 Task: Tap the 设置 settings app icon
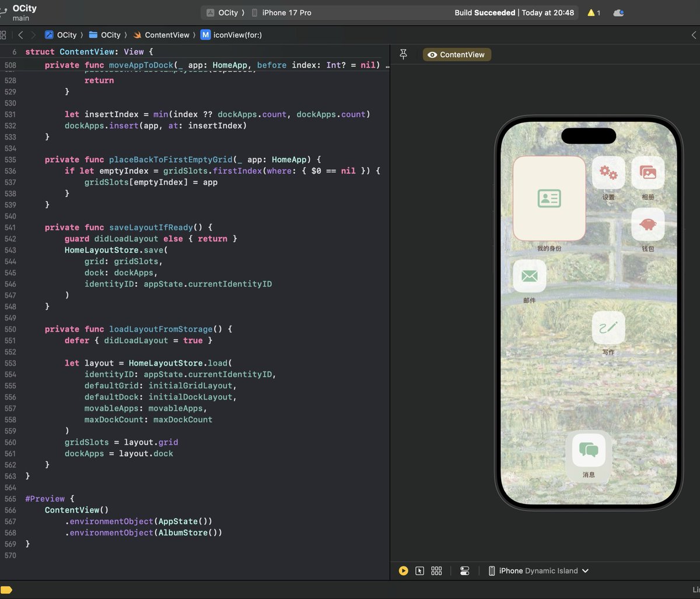[608, 173]
